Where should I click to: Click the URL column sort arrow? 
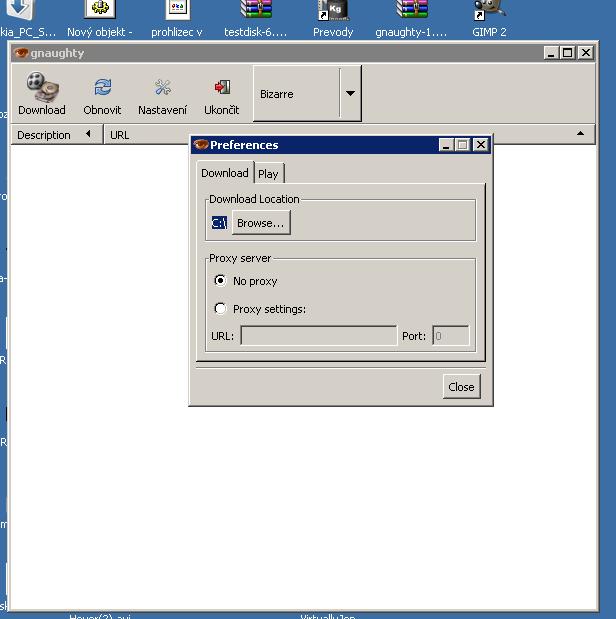pyautogui.click(x=580, y=135)
